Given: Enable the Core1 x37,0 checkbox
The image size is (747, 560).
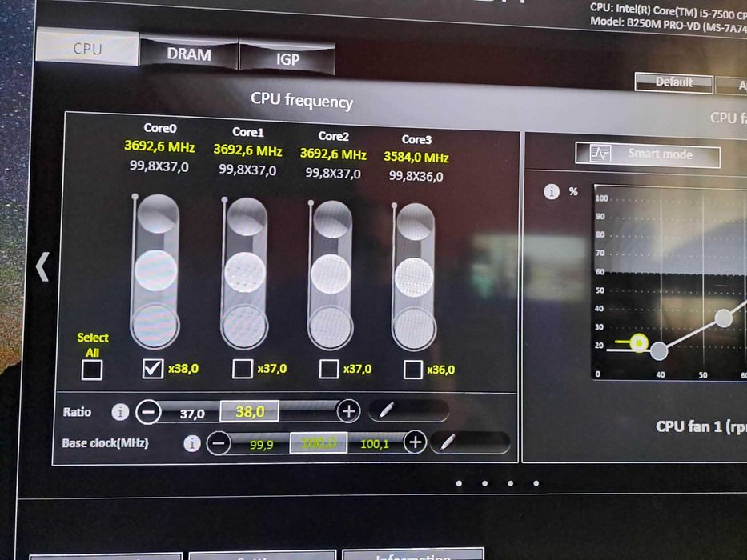Looking at the screenshot, I should tap(242, 369).
